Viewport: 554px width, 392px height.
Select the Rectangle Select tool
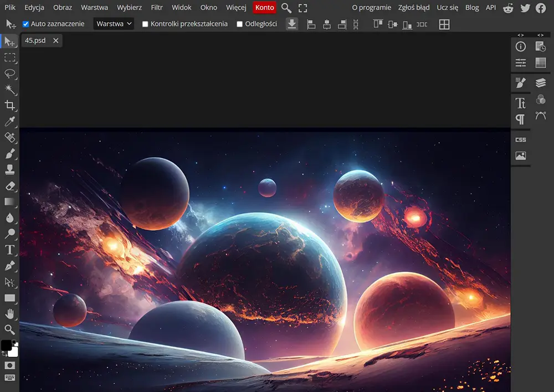[9, 58]
